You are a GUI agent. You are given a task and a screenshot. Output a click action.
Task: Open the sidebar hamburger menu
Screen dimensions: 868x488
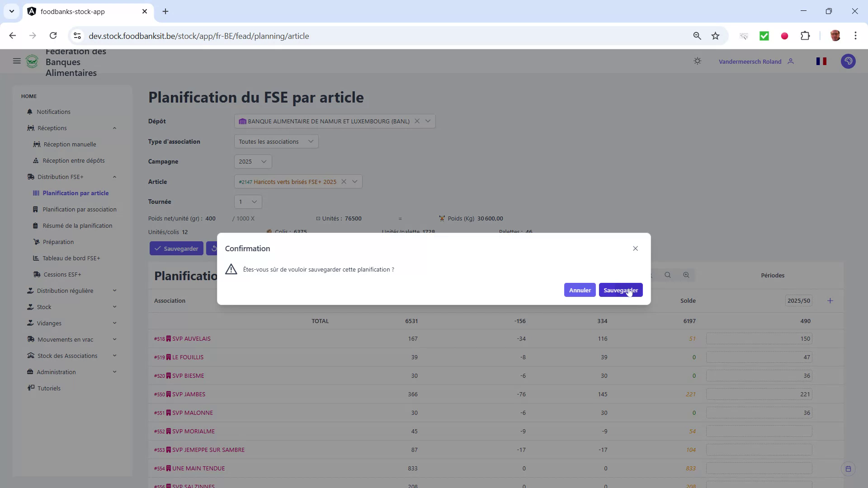tap(17, 61)
